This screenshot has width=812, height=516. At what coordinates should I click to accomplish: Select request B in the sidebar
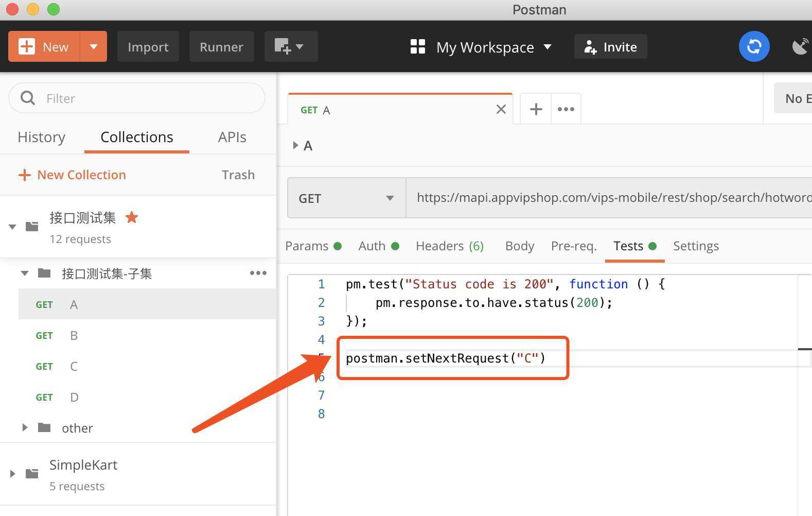click(x=147, y=335)
